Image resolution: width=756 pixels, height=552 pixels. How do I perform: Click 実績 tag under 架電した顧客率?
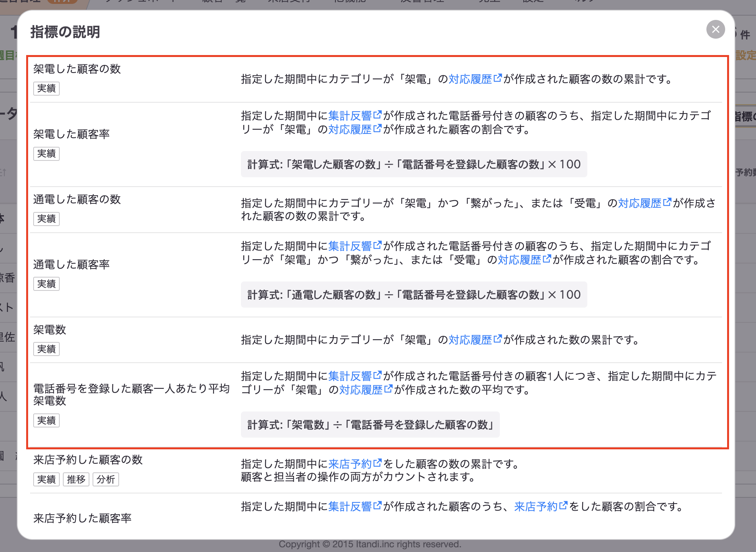tap(46, 153)
